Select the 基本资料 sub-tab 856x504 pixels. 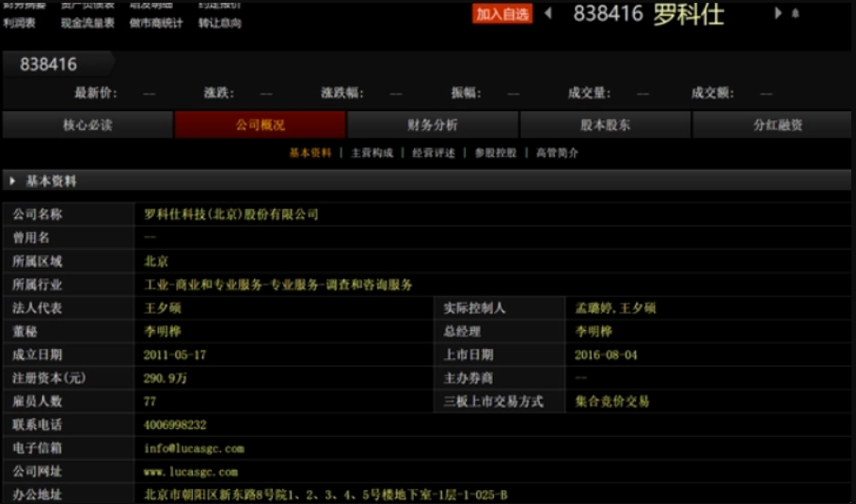pos(310,152)
